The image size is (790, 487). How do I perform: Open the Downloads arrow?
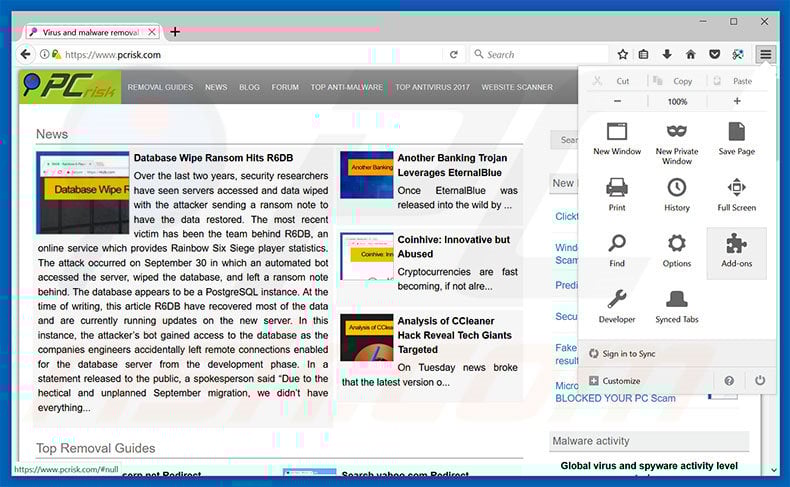click(x=667, y=54)
